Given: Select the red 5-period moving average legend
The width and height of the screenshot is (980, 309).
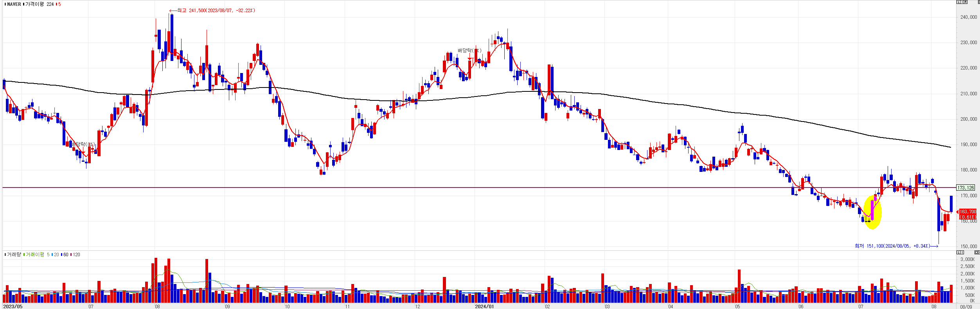Looking at the screenshot, I should [58, 4].
